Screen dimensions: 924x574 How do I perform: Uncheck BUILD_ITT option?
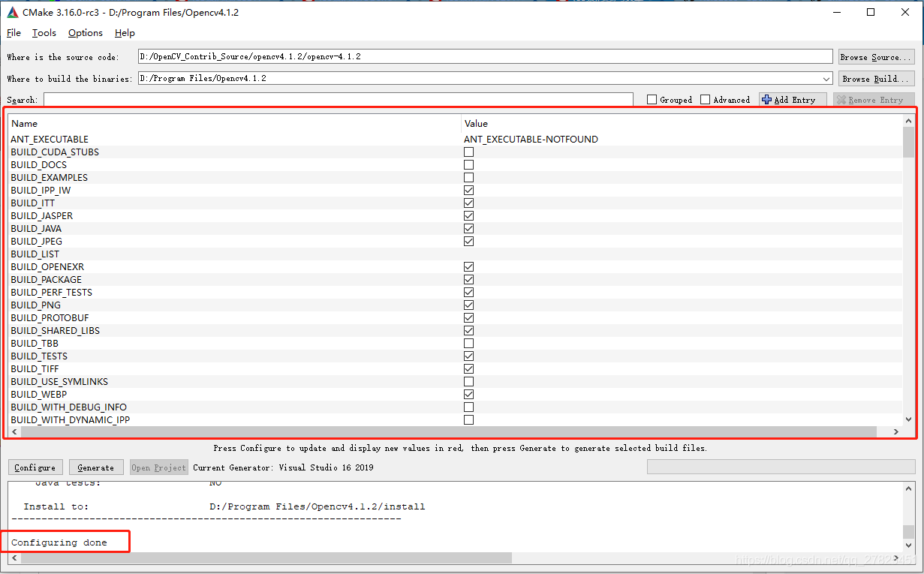click(x=468, y=203)
